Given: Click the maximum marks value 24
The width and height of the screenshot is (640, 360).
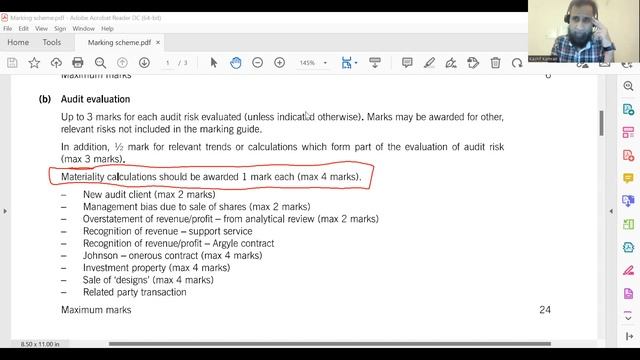Looking at the screenshot, I should [545, 310].
